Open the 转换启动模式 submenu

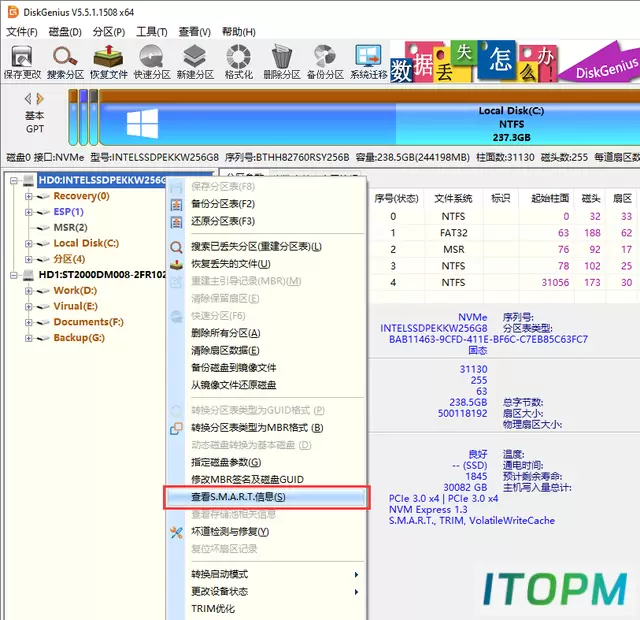[x=266, y=575]
